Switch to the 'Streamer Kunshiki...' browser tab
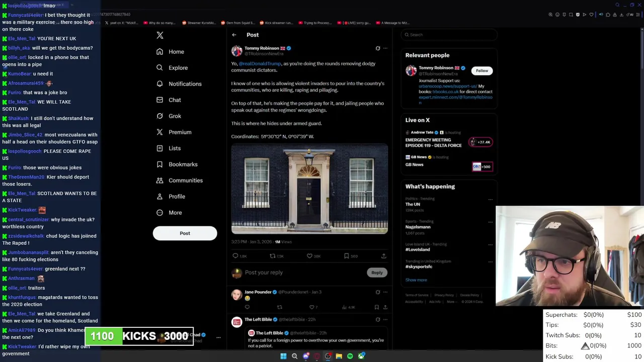This screenshot has height=362, width=644. [198, 23]
